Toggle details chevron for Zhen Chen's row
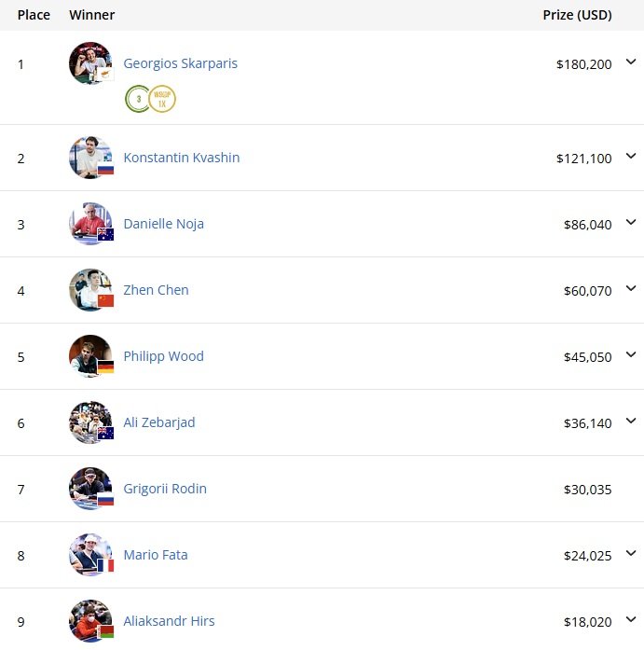Image resolution: width=644 pixels, height=650 pixels. pos(631,289)
